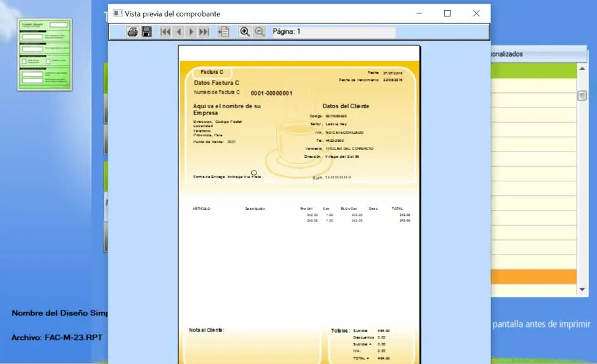This screenshot has width=597, height=364.
Task: Click the scroll up arrow of background list
Action: (x=582, y=69)
